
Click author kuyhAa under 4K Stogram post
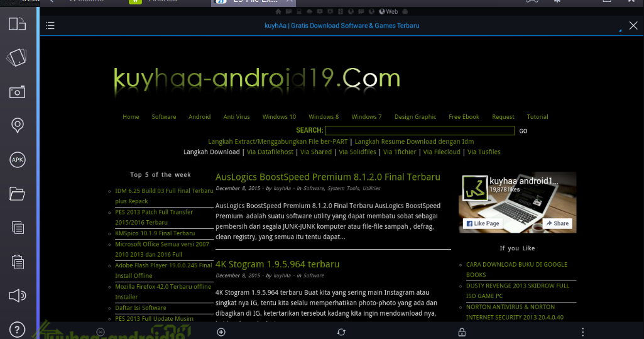click(x=282, y=275)
